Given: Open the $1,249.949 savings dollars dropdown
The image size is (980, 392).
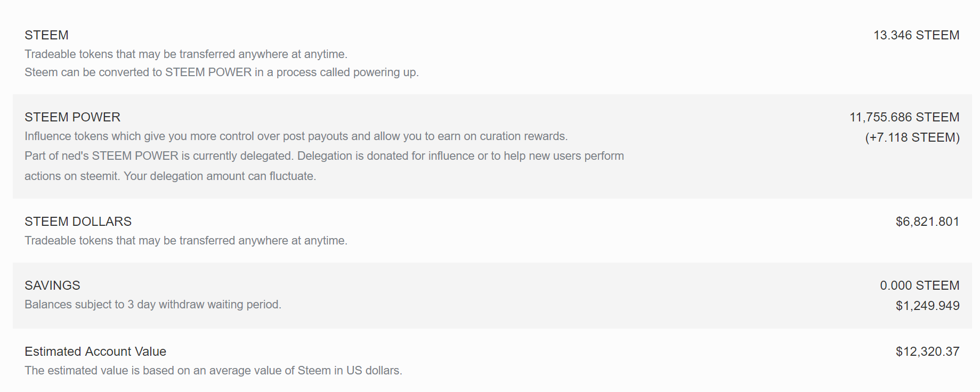Looking at the screenshot, I should click(x=927, y=306).
